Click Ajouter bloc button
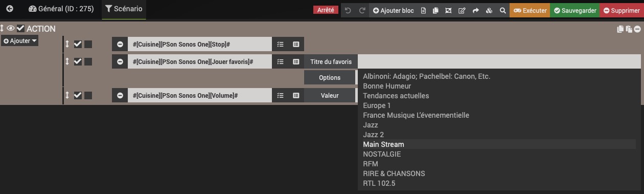 point(393,10)
